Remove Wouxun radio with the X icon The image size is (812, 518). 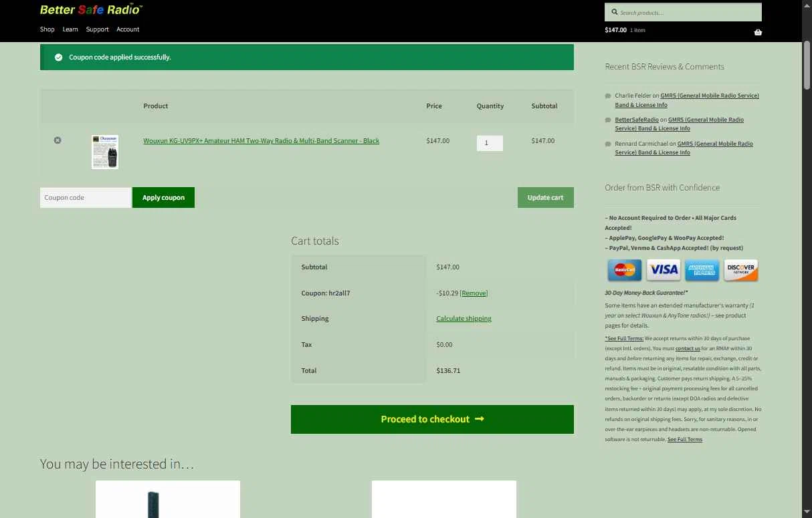click(x=58, y=140)
